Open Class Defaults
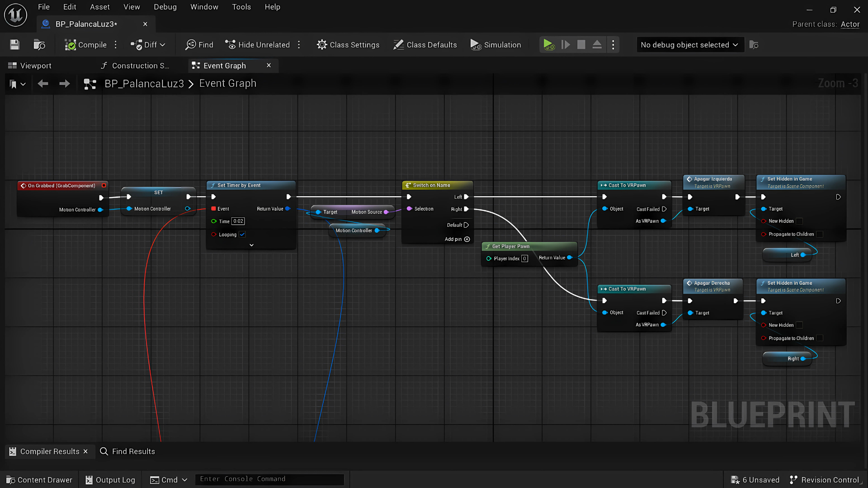This screenshot has height=488, width=868. [x=425, y=45]
